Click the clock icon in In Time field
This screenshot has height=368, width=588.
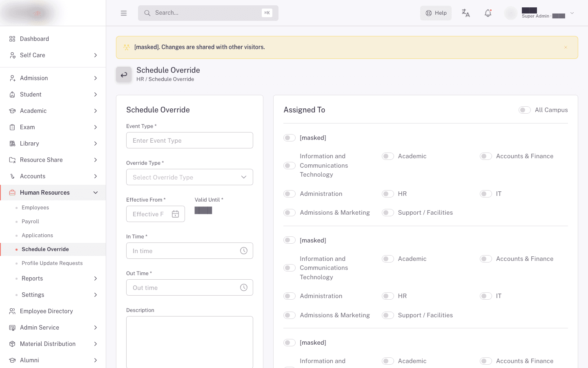[244, 251]
